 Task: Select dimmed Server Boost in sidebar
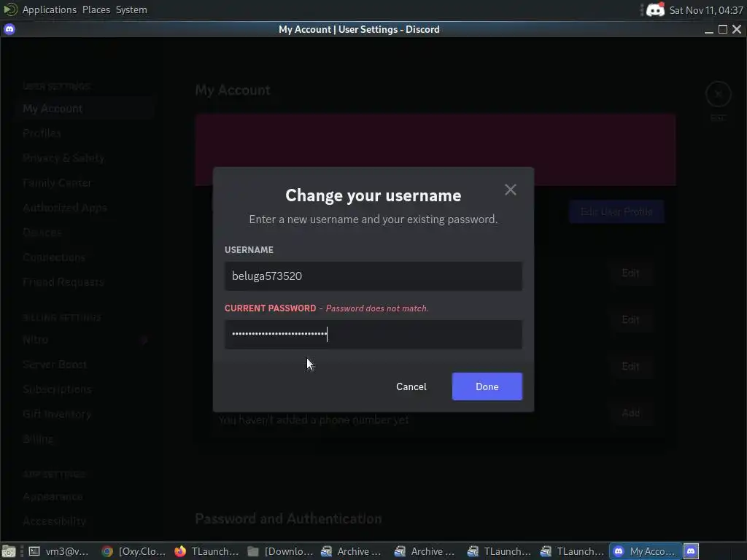(84, 365)
